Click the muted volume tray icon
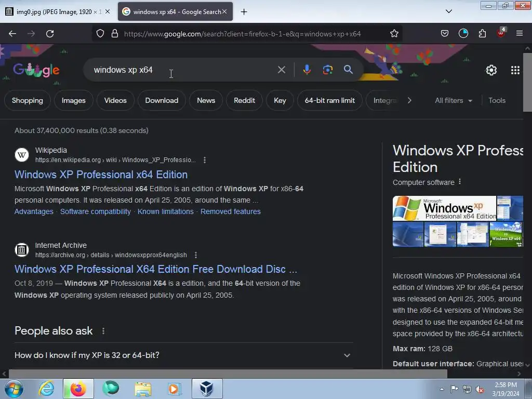Screen dimensions: 532x399 pos(480,390)
